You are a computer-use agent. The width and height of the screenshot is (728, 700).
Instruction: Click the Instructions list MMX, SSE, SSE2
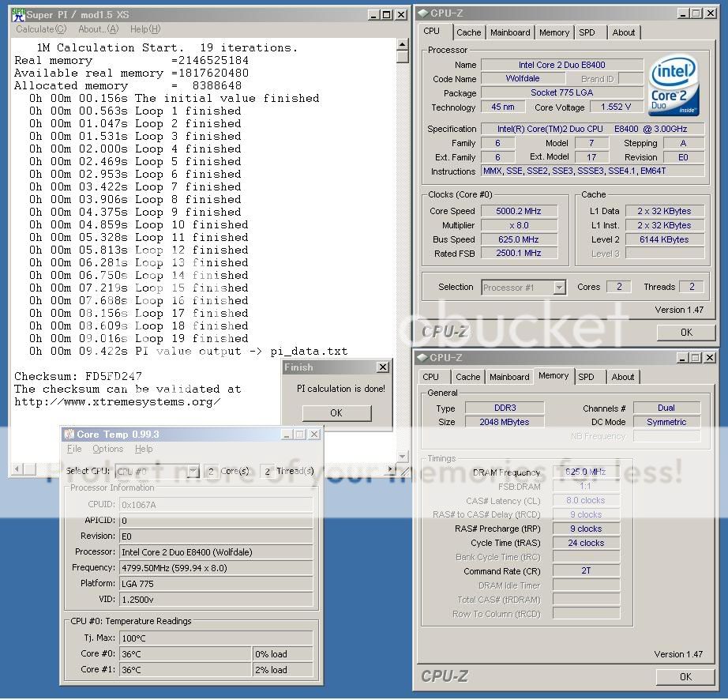point(592,171)
